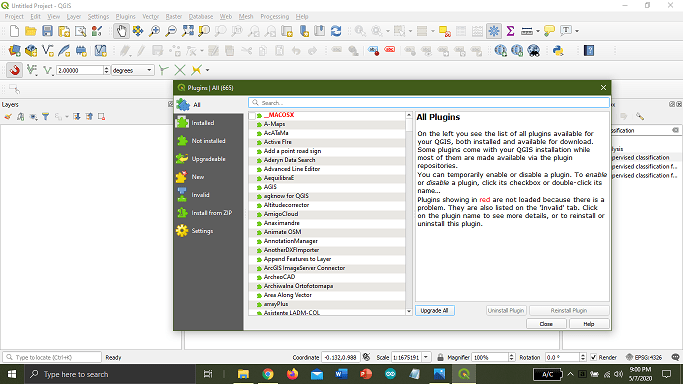
Task: Select the Active Fire plugin
Action: (x=277, y=142)
